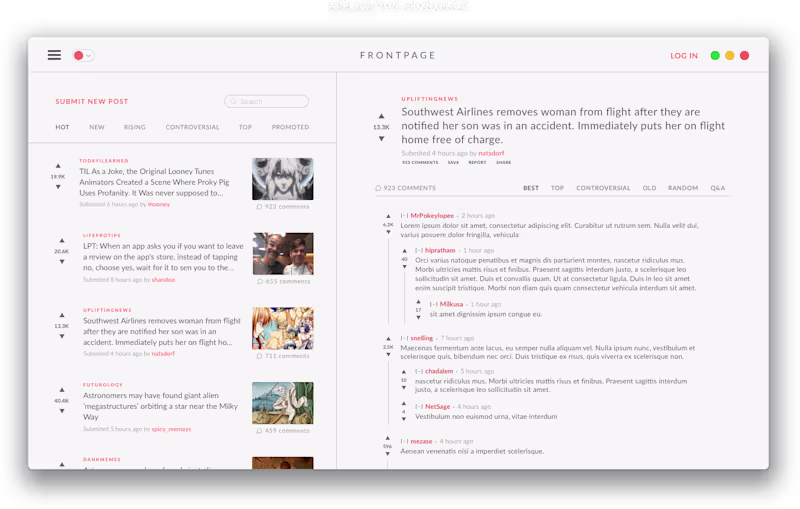This screenshot has width=800, height=509.
Task: Open Looney Tunes post thumbnail
Action: (283, 179)
